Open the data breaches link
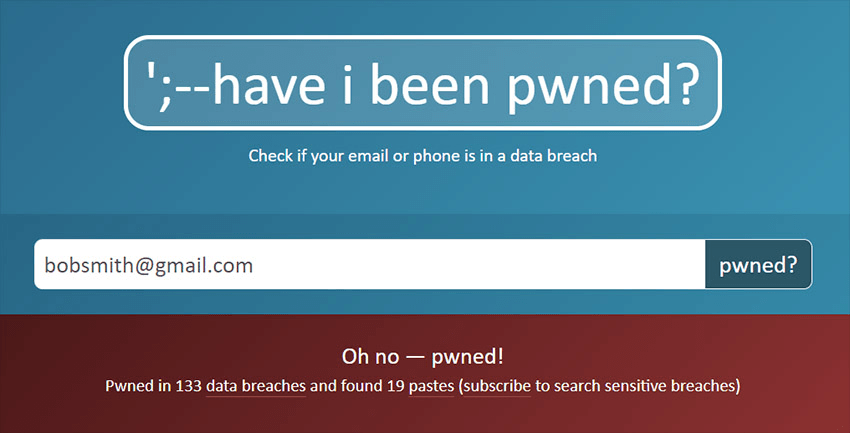This screenshot has width=850, height=433. pyautogui.click(x=256, y=385)
